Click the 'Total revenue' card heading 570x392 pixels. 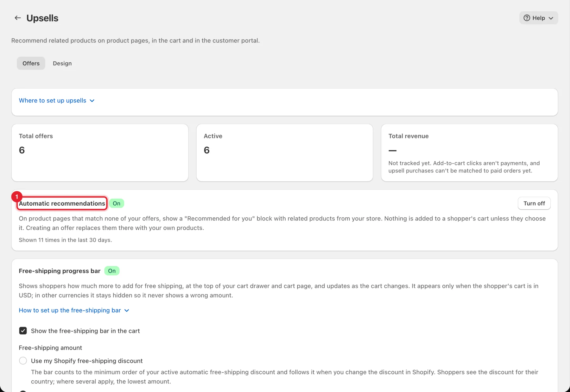click(x=408, y=136)
